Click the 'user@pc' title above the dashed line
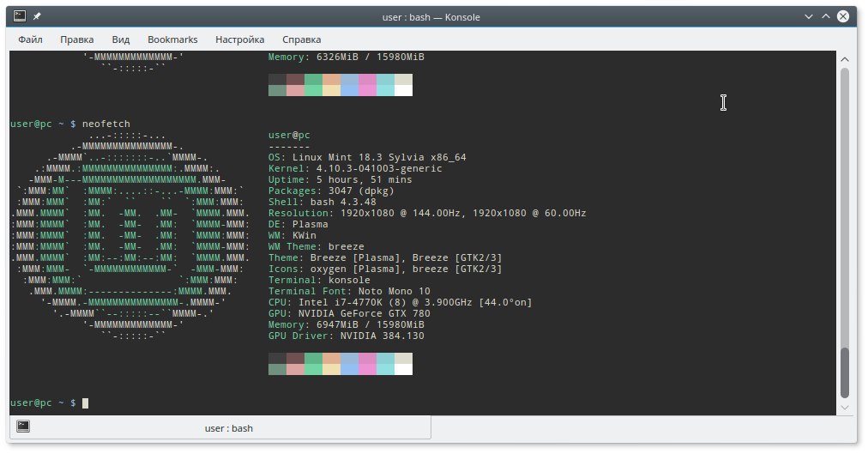 pyautogui.click(x=289, y=135)
